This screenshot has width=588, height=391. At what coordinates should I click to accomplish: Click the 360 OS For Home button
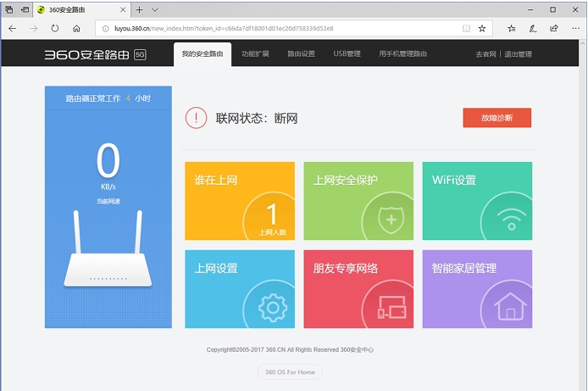coord(290,371)
